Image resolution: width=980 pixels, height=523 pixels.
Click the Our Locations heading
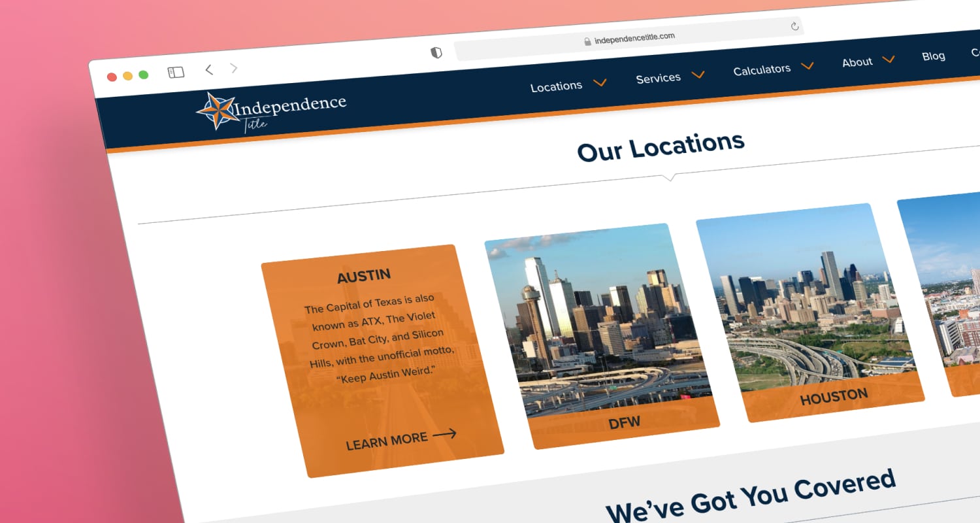(661, 147)
